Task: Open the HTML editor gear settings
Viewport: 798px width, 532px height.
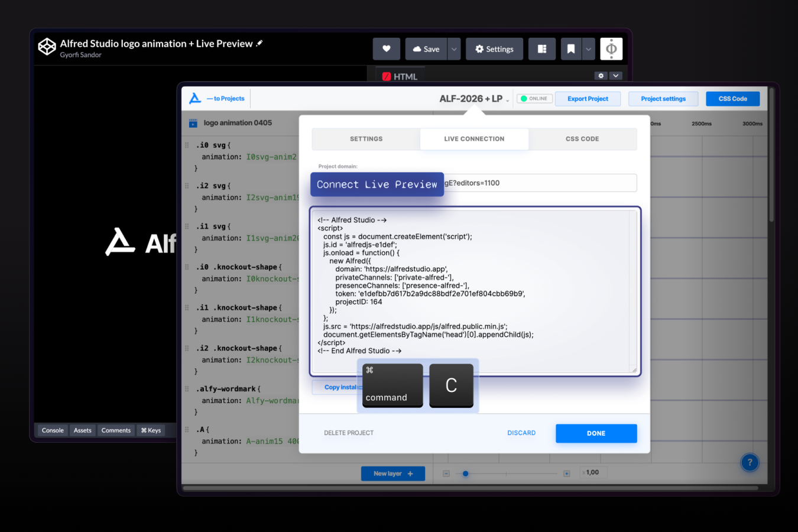Action: tap(601, 76)
